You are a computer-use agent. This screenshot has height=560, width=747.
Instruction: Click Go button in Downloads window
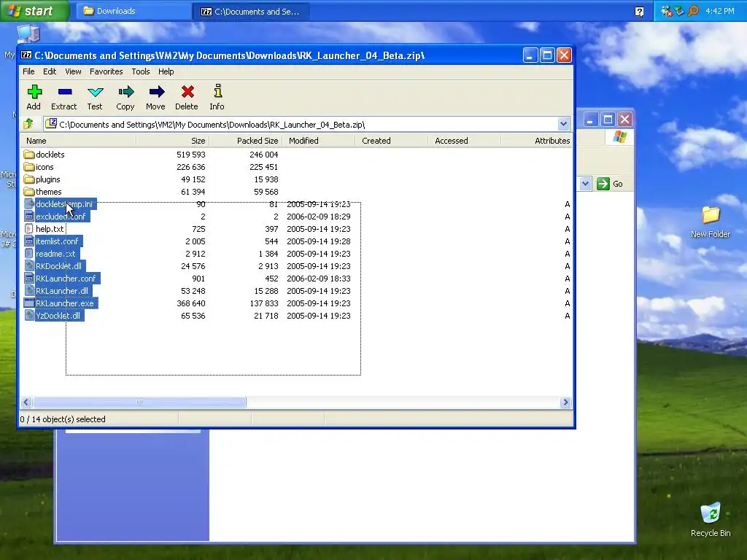[611, 184]
